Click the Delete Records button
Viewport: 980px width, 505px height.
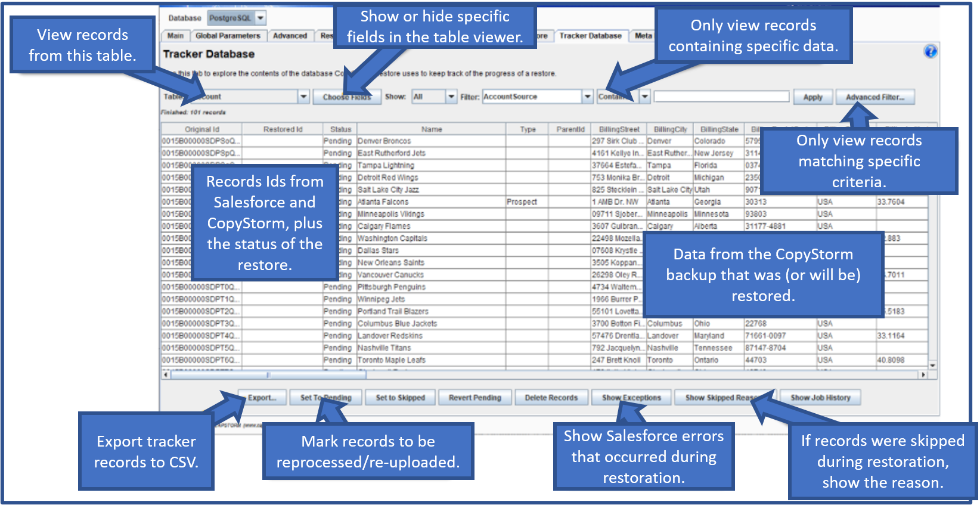551,398
